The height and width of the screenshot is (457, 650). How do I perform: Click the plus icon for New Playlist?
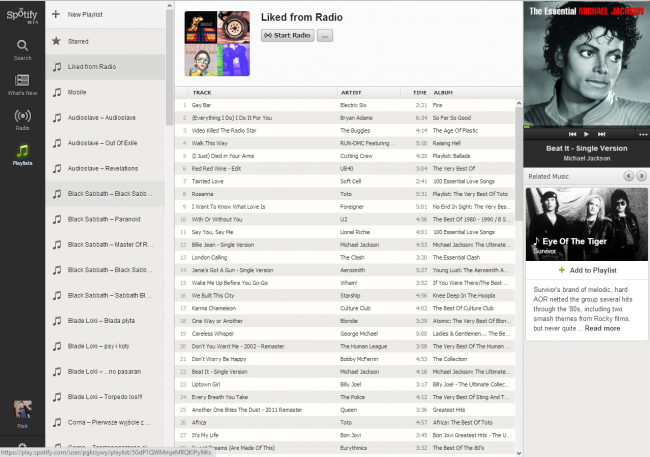(56, 14)
